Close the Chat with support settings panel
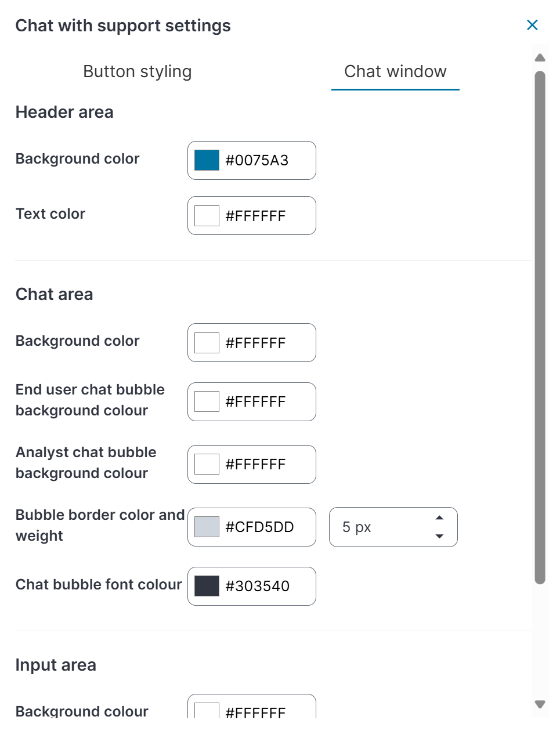The width and height of the screenshot is (560, 731). (532, 25)
